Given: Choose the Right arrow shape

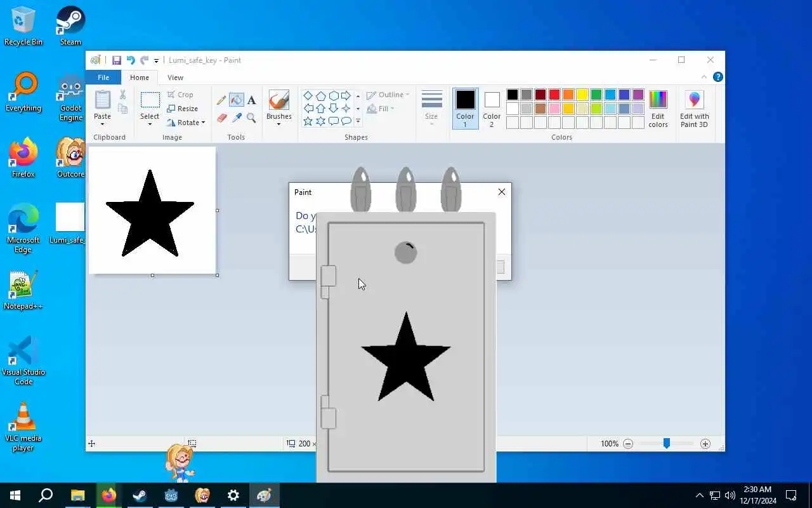Looking at the screenshot, I should pos(346,96).
